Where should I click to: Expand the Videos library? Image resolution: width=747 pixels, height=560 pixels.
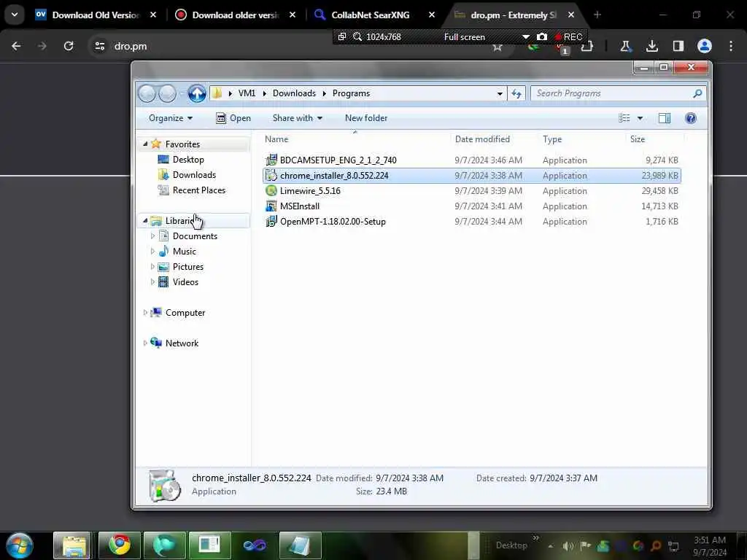coord(152,282)
